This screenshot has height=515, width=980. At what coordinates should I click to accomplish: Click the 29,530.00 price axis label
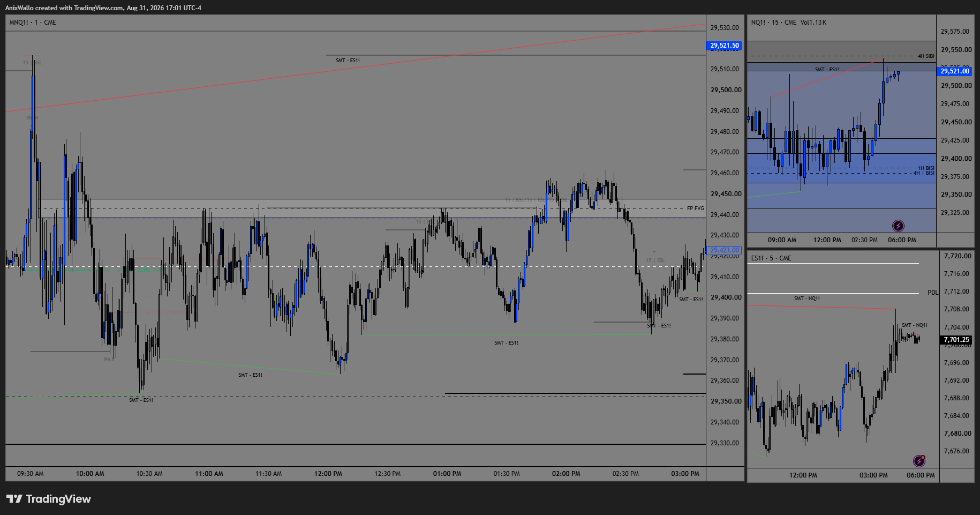point(725,28)
